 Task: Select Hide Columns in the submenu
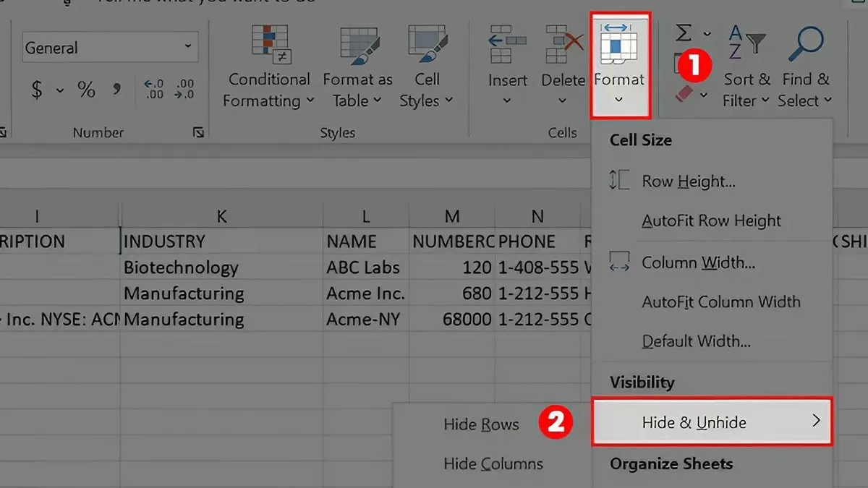pos(493,464)
